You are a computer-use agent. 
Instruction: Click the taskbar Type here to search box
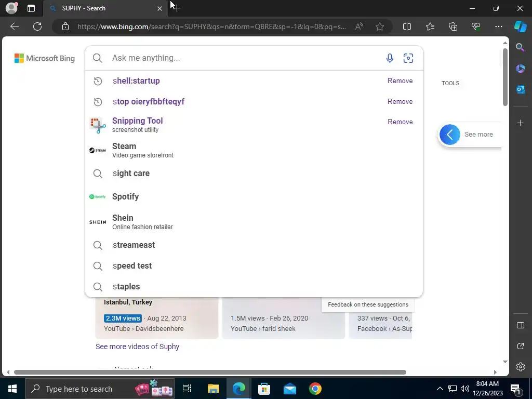(100, 389)
